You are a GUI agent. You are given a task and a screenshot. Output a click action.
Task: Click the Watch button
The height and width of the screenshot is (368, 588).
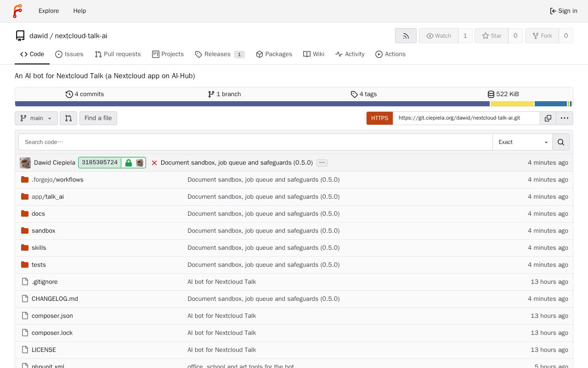[439, 36]
